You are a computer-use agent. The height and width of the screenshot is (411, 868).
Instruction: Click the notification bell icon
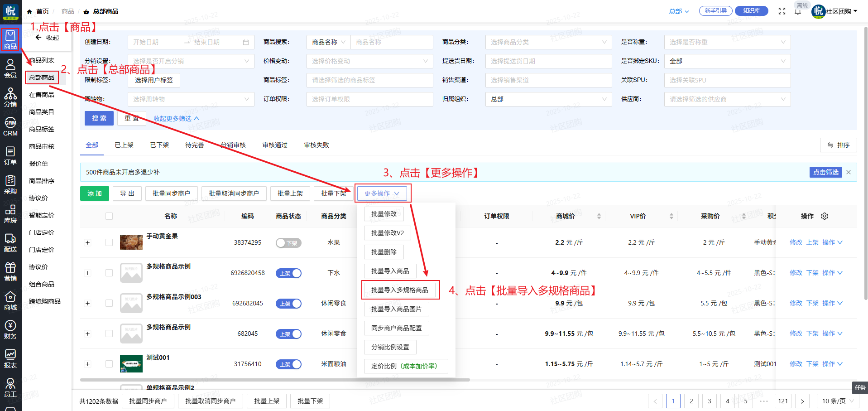(x=798, y=12)
